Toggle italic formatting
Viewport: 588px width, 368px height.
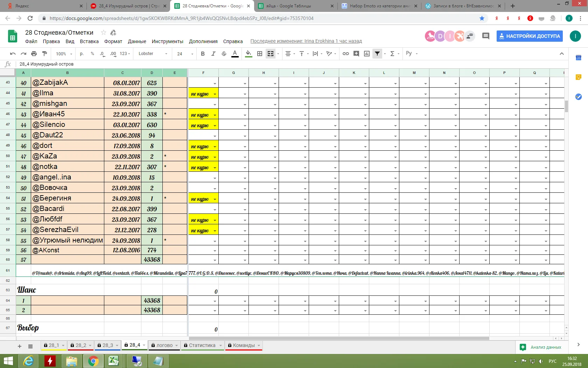(213, 54)
